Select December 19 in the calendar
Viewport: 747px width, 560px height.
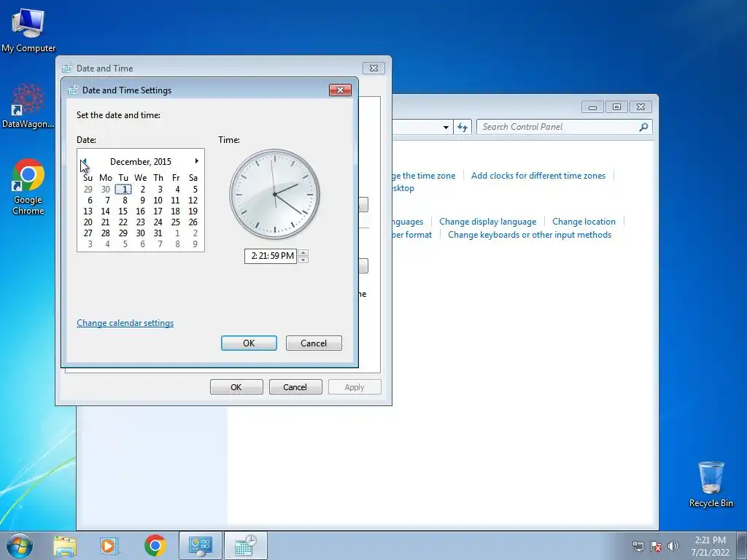coord(193,211)
